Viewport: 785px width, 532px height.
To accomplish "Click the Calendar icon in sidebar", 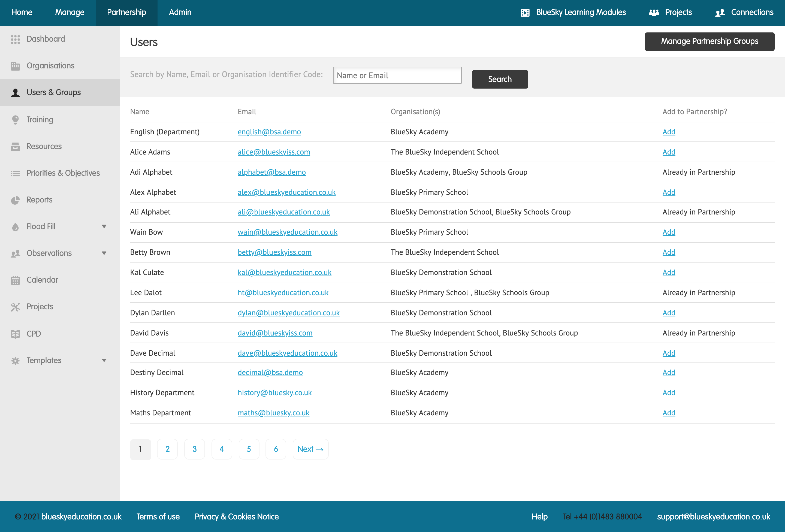I will point(15,280).
